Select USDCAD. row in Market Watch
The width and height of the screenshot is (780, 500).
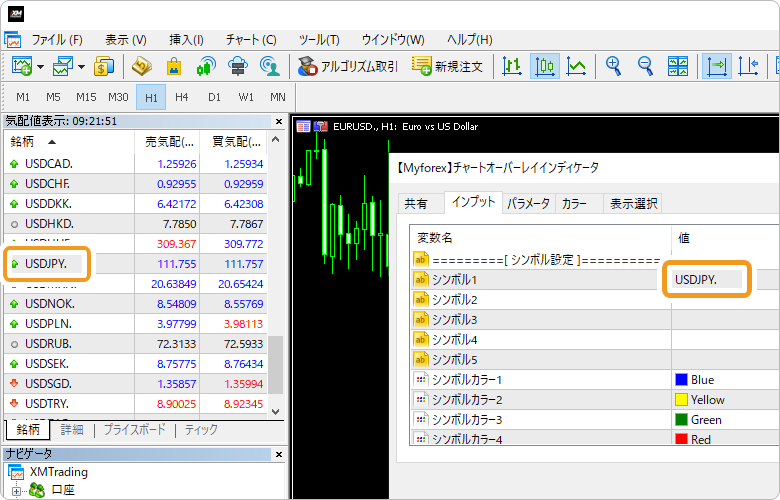coord(135,164)
